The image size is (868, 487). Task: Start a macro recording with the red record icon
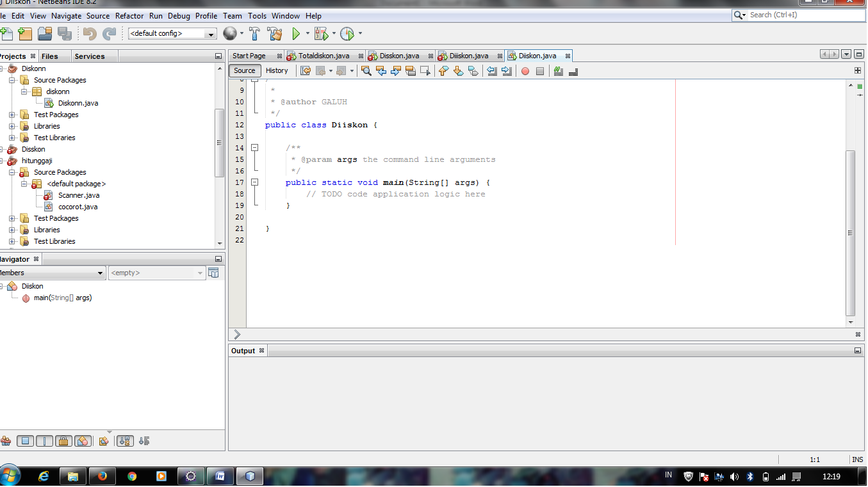pyautogui.click(x=525, y=71)
